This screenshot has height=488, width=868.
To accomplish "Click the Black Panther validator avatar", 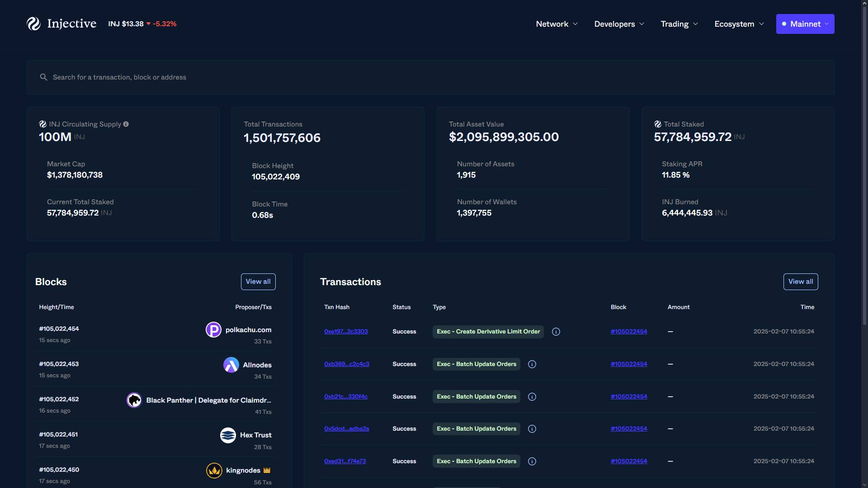I will (x=134, y=400).
